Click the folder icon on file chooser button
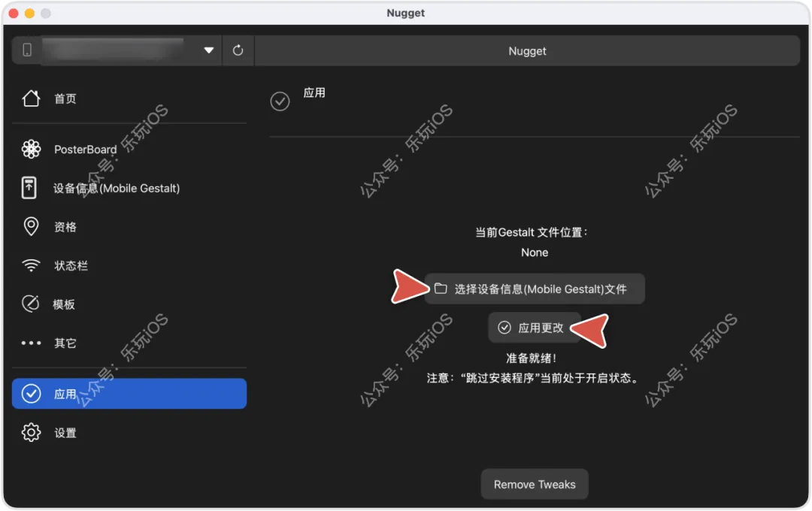This screenshot has width=812, height=511. pyautogui.click(x=441, y=289)
